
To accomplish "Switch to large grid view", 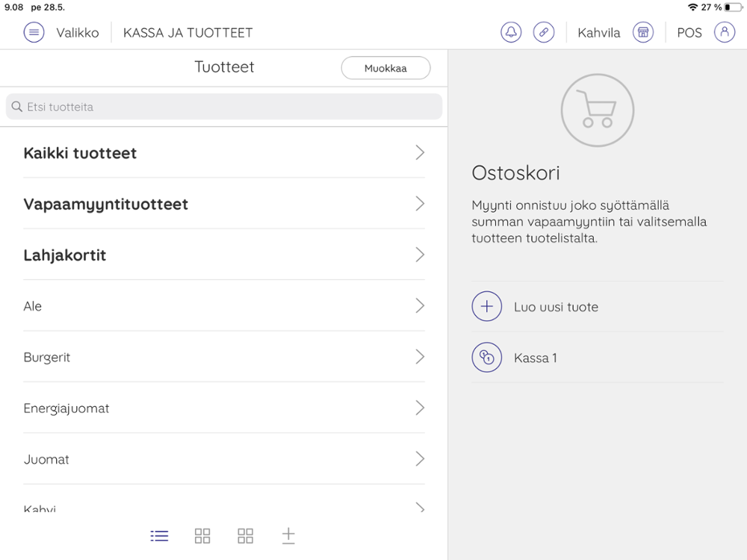I will tap(246, 536).
